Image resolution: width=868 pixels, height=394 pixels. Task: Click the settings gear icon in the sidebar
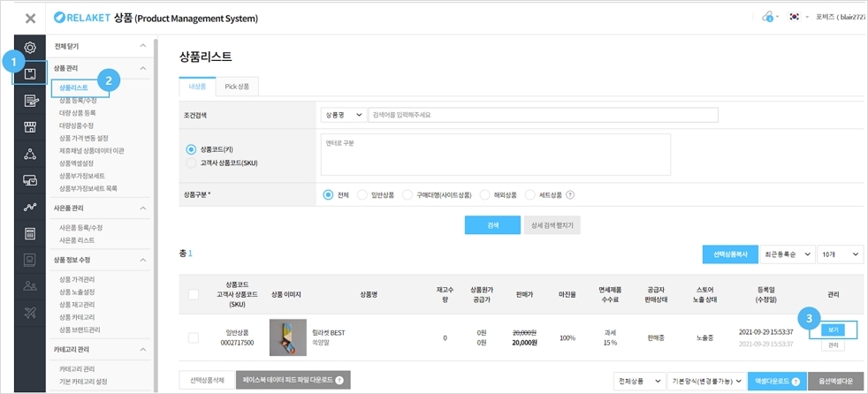30,47
